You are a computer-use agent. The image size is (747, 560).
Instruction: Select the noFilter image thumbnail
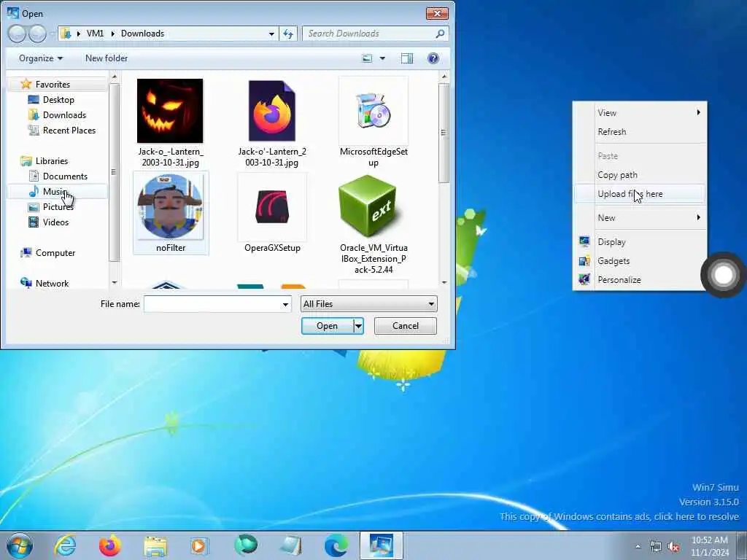coord(170,206)
